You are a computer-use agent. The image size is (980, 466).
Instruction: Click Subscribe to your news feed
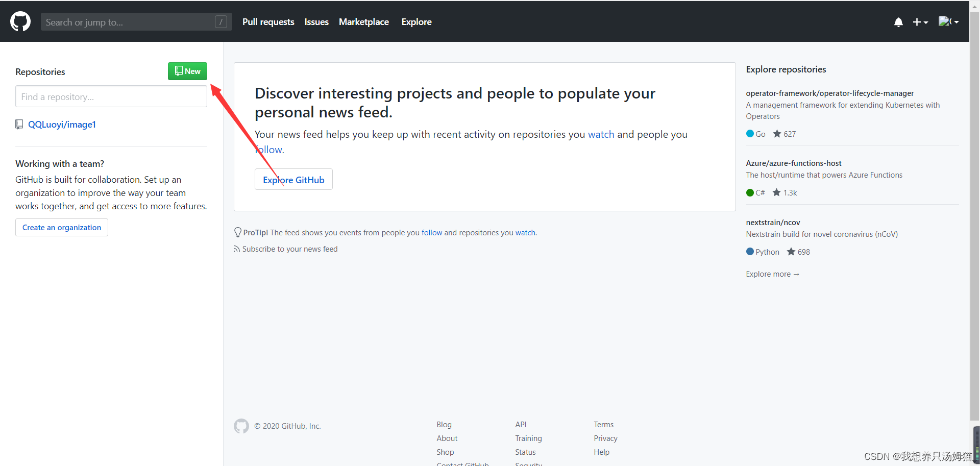pyautogui.click(x=290, y=249)
